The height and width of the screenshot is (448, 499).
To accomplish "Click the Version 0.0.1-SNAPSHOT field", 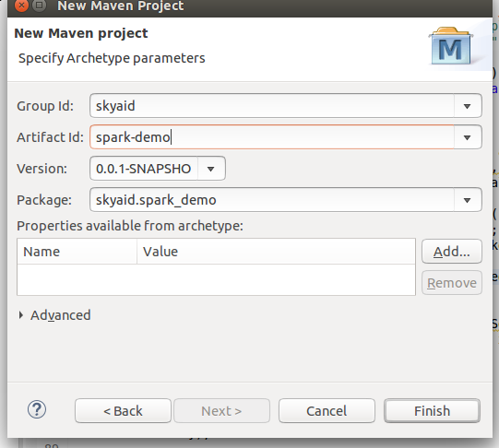I will 144,169.
